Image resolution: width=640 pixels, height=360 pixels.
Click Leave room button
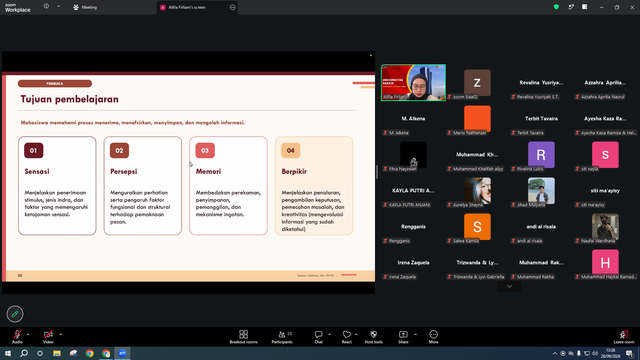pyautogui.click(x=624, y=337)
